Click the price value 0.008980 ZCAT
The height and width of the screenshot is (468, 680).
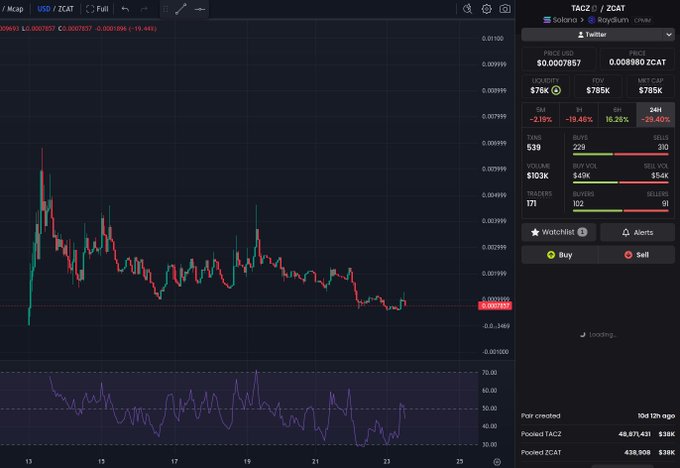pos(637,62)
